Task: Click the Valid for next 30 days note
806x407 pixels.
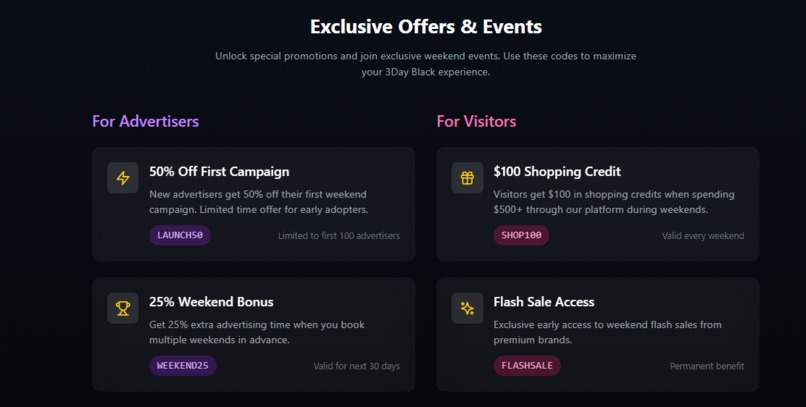Action: [357, 366]
